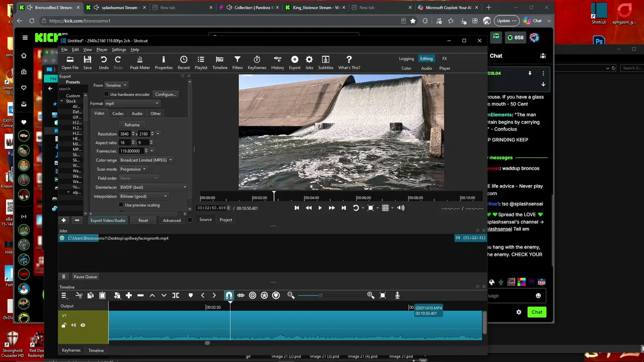Switch to the Codec tab

118,114
